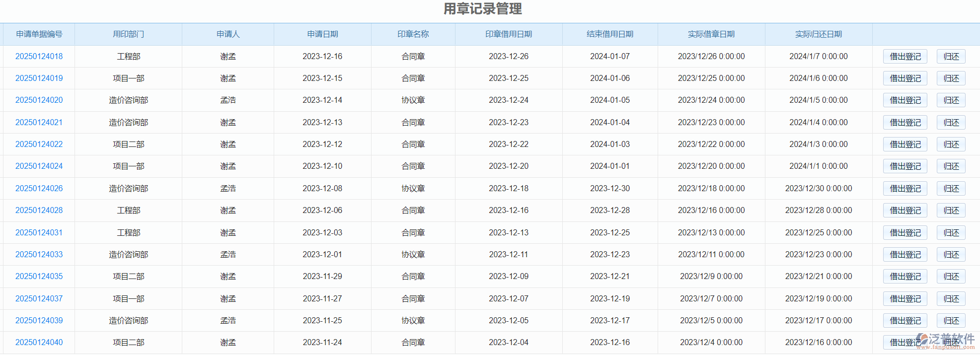Click 归还 for record 20250124018
The image size is (980, 355).
951,57
